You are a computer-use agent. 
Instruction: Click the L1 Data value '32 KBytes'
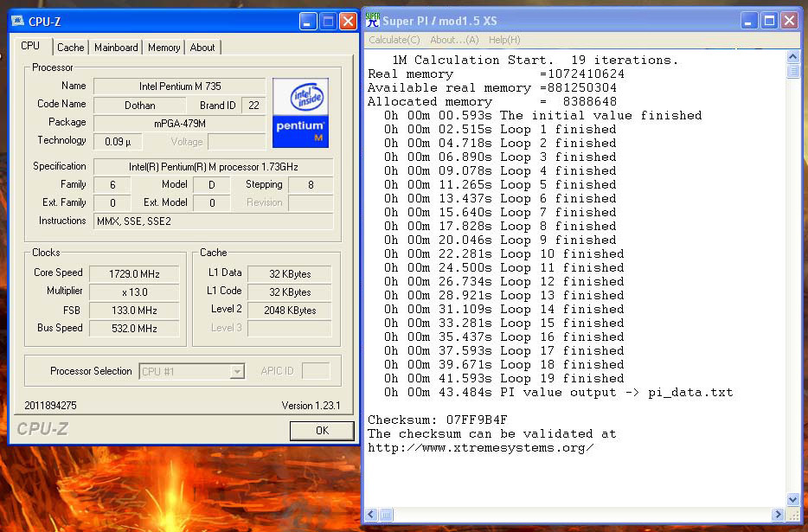[x=290, y=273]
